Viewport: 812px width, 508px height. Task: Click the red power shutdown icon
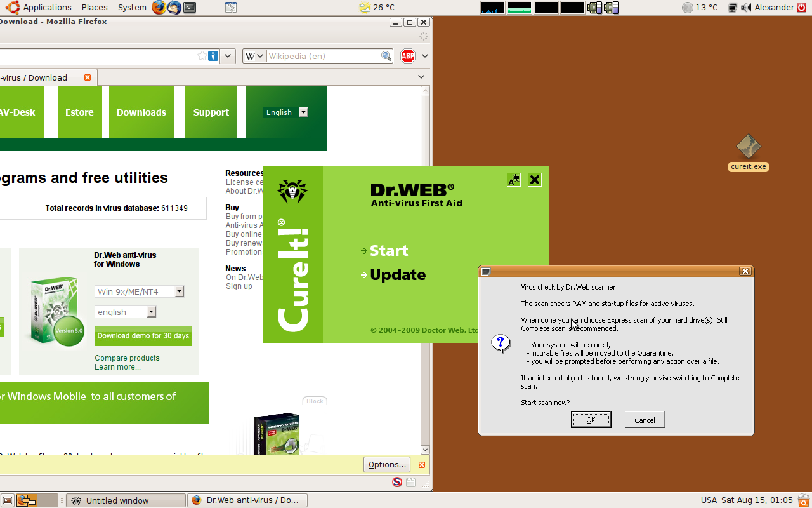click(x=802, y=8)
